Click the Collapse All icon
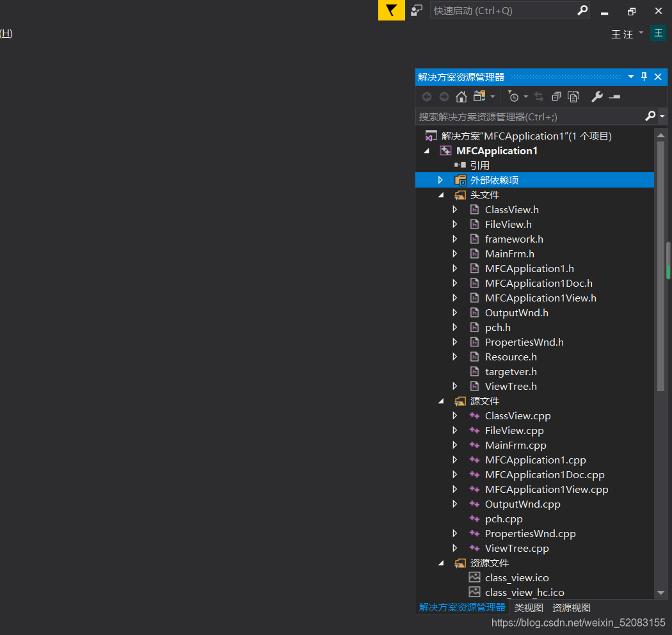 pos(556,97)
